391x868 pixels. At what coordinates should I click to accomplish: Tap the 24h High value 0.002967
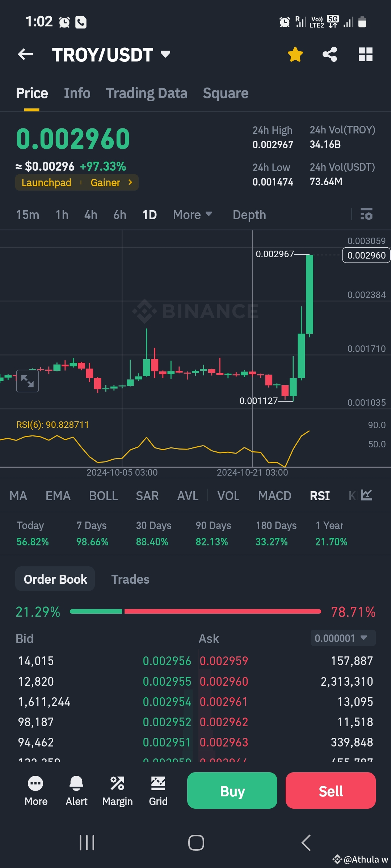[273, 145]
